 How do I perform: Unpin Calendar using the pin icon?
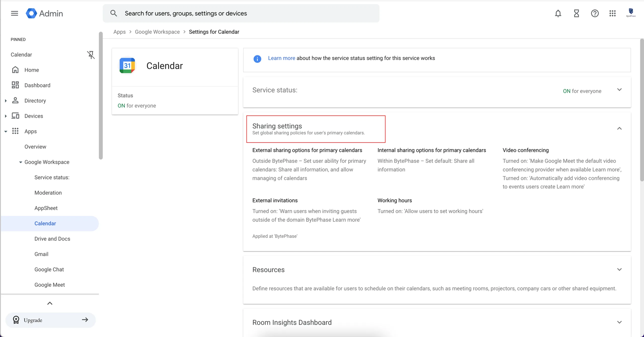pos(91,55)
